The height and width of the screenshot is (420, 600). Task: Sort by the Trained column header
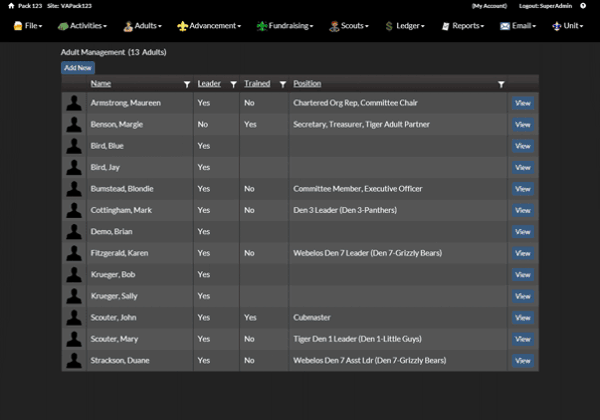pyautogui.click(x=257, y=83)
